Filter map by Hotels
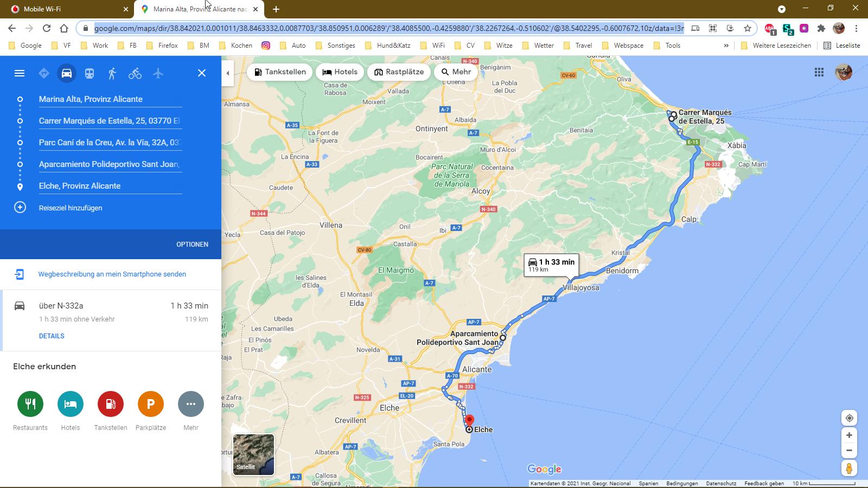The width and height of the screenshot is (868, 488). (x=340, y=72)
